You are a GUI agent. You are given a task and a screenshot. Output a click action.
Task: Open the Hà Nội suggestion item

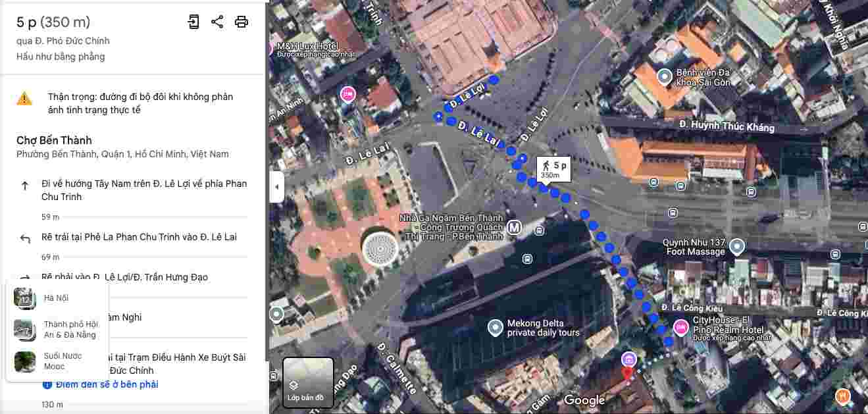click(57, 298)
